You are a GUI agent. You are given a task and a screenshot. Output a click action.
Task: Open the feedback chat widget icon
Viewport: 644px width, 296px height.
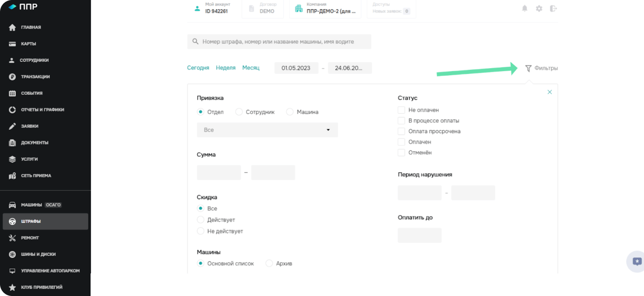tap(637, 261)
